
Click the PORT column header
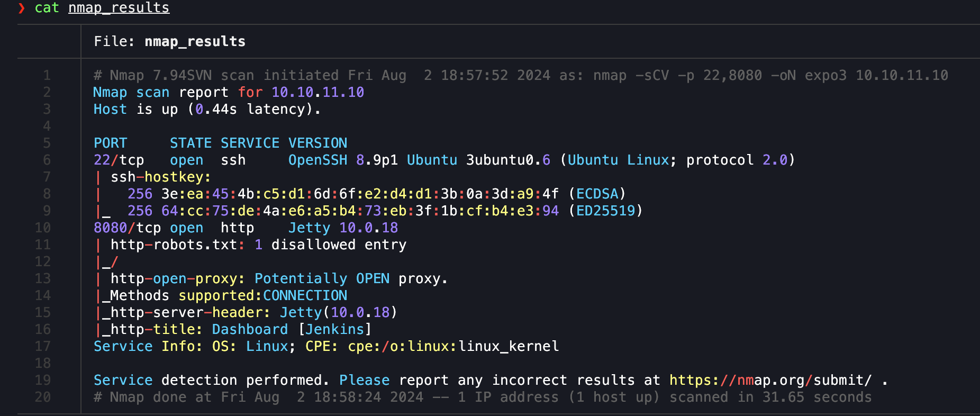pos(110,143)
